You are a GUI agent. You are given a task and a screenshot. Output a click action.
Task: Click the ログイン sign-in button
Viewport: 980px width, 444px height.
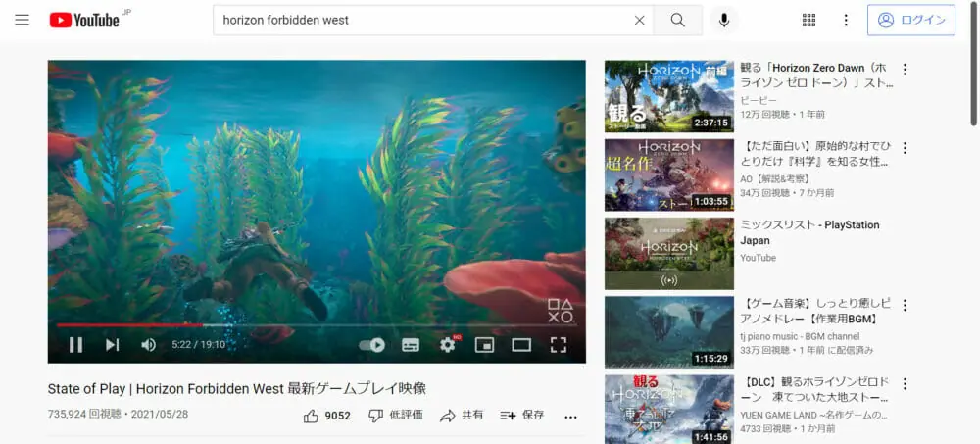tap(910, 20)
